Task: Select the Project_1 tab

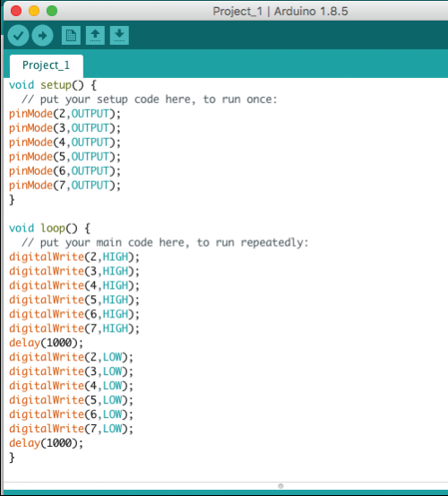Action: [x=46, y=65]
